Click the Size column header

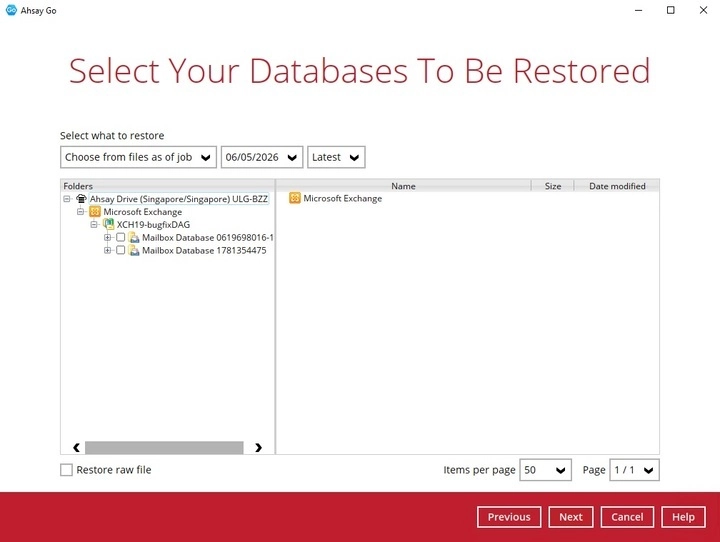click(553, 186)
